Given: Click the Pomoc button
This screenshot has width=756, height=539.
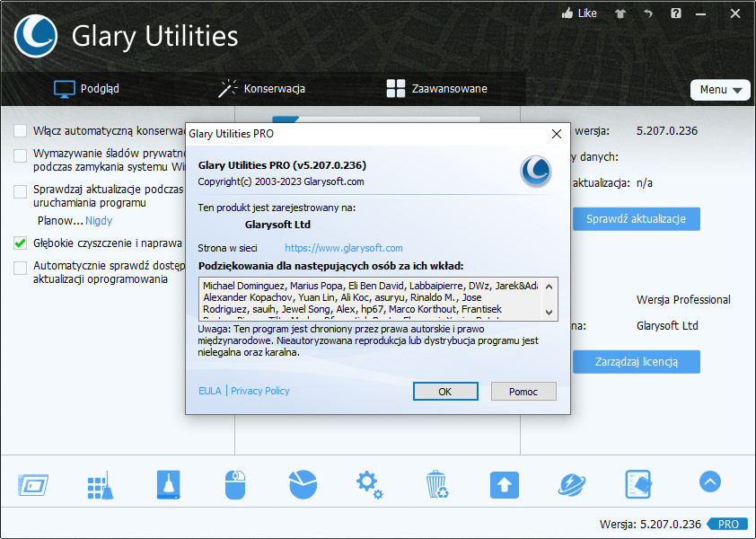Looking at the screenshot, I should 523,392.
